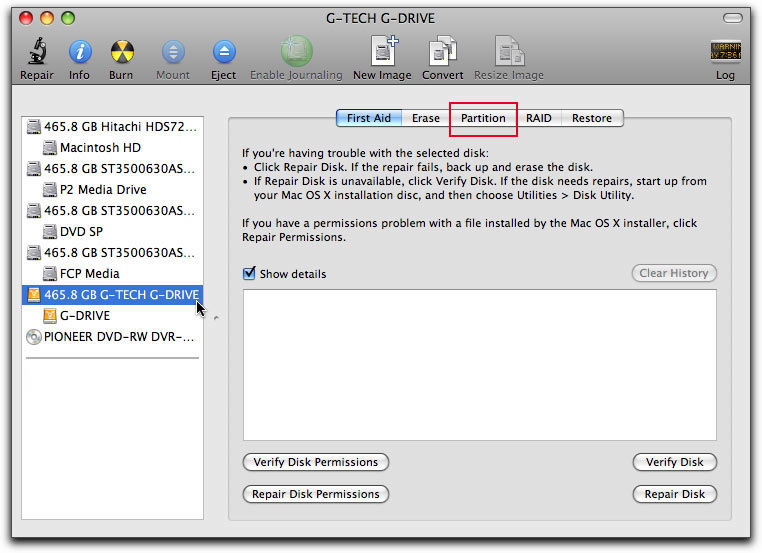Click Repair Disk Permissions button
This screenshot has height=553, width=762.
coord(316,494)
